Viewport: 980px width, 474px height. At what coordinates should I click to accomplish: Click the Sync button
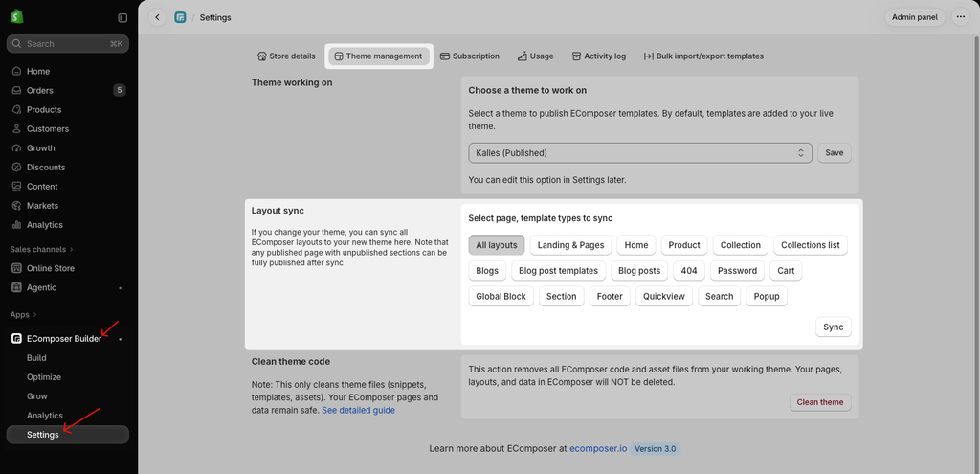coord(834,327)
